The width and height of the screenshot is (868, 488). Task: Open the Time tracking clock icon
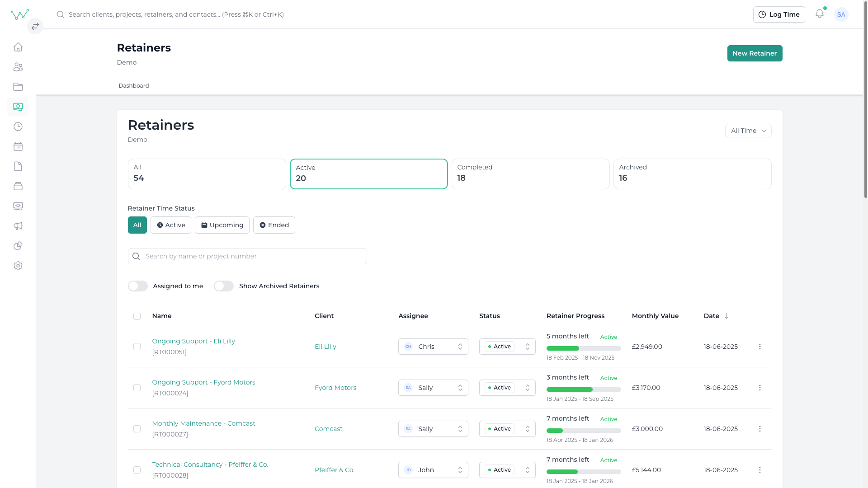(x=18, y=127)
